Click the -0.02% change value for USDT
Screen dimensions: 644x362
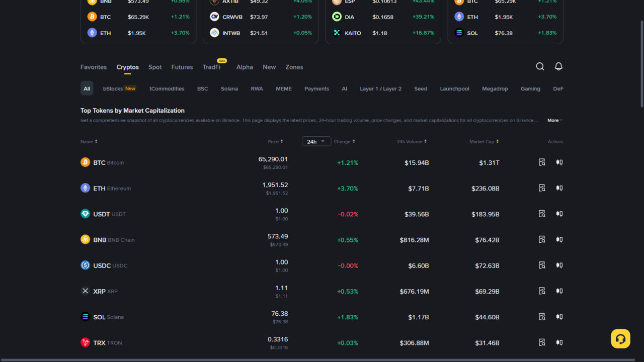tap(348, 214)
